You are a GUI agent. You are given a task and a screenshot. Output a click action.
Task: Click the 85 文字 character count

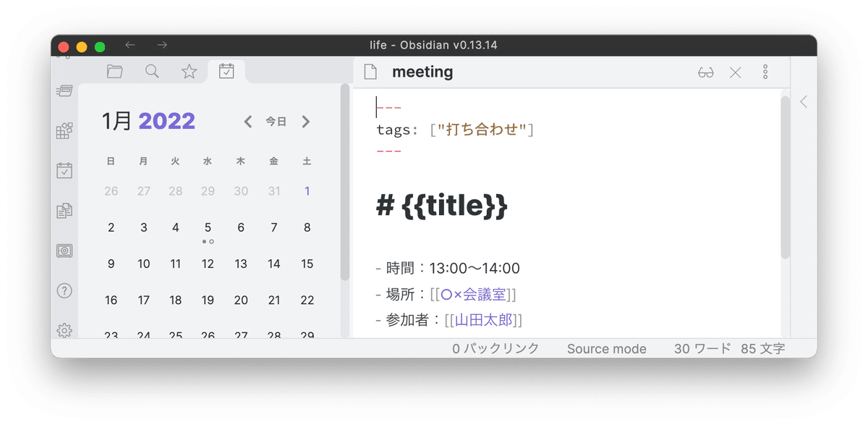pyautogui.click(x=762, y=348)
